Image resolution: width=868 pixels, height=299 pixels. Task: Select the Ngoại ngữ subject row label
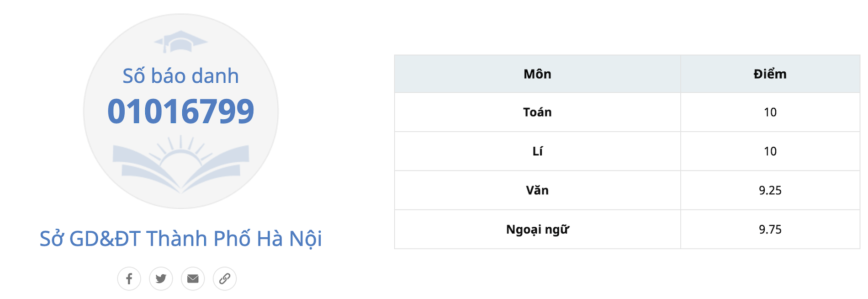coord(537,230)
